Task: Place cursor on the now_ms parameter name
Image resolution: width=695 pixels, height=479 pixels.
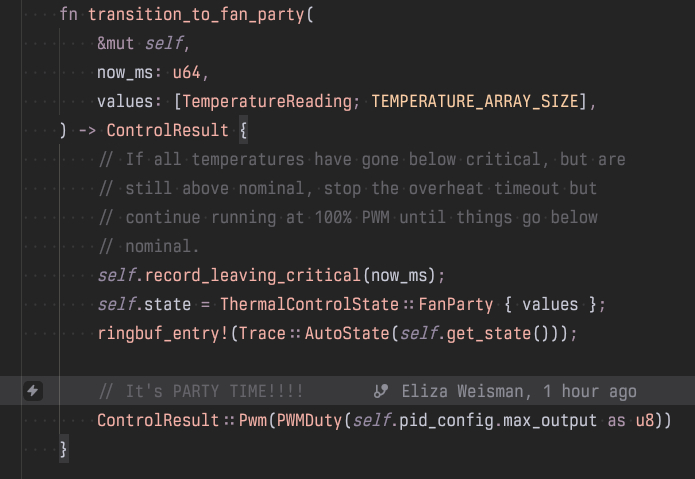Action: [122, 72]
